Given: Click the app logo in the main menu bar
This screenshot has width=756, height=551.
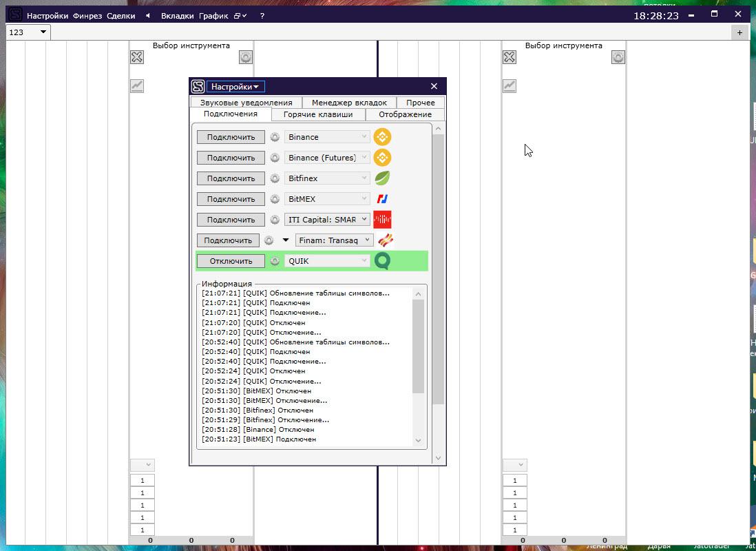Looking at the screenshot, I should (15, 15).
